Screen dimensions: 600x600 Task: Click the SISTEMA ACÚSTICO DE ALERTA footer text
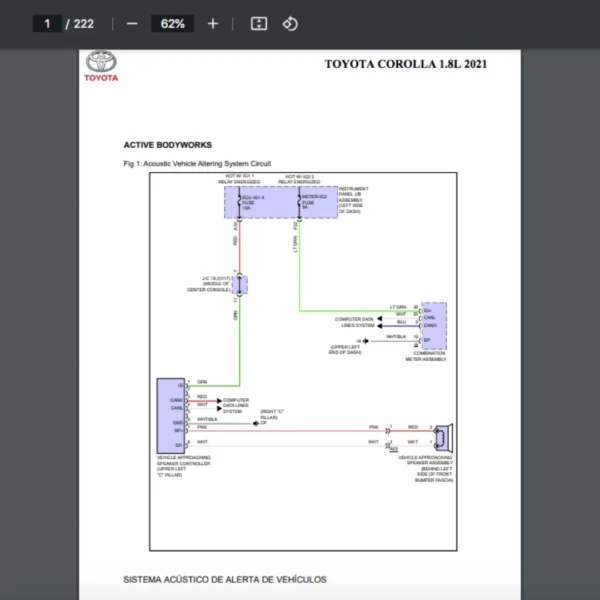point(224,579)
